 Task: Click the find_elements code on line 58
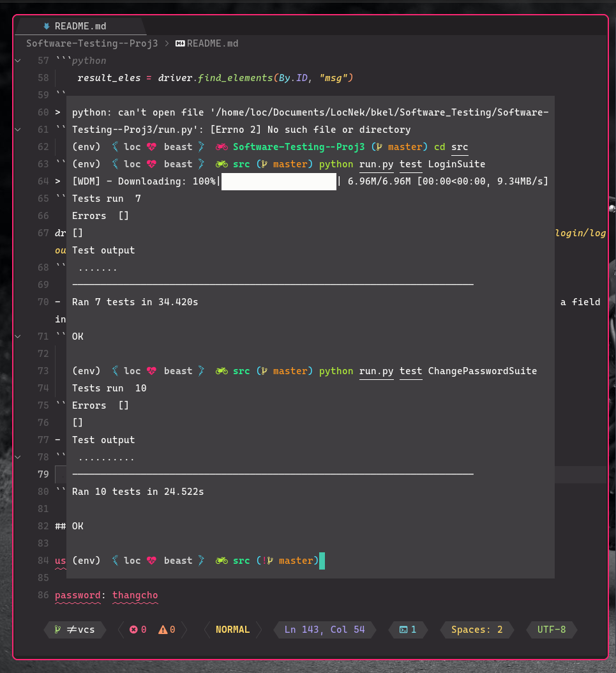click(235, 78)
